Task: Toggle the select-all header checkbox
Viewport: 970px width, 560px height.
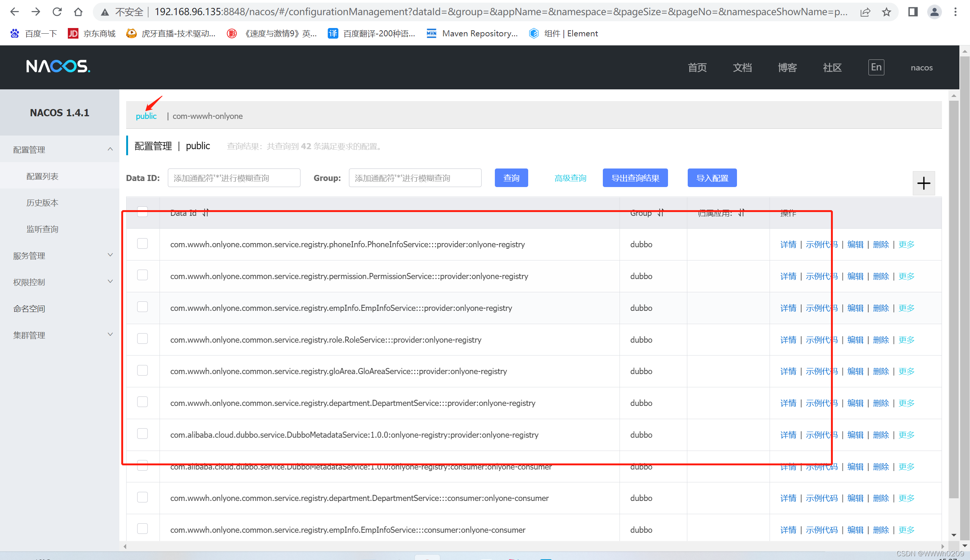Action: (x=142, y=212)
